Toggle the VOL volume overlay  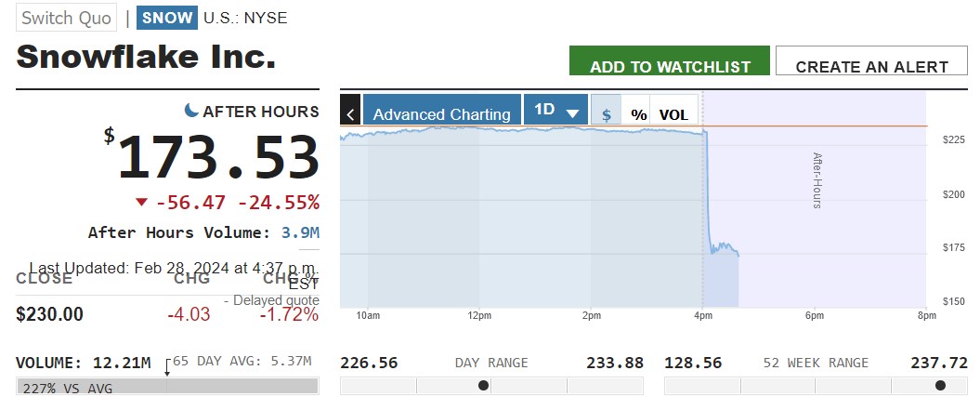coord(673,113)
